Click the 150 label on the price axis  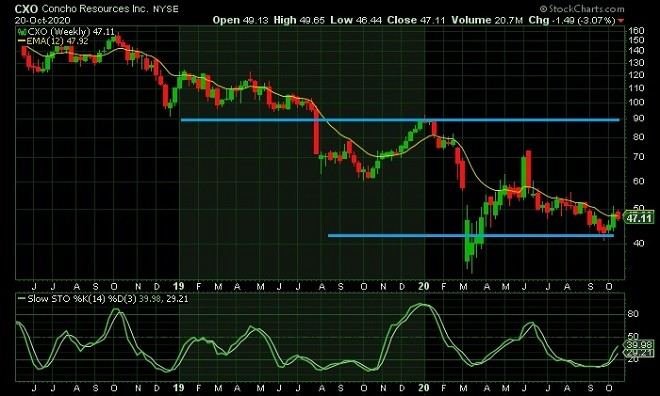pos(636,40)
